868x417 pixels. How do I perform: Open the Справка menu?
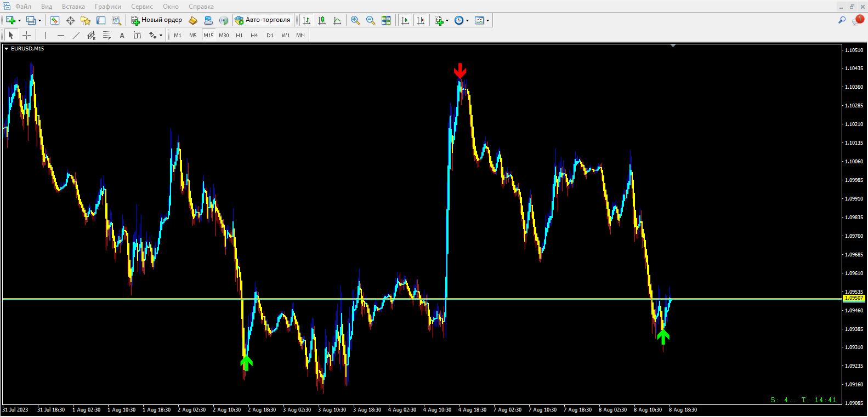point(201,7)
